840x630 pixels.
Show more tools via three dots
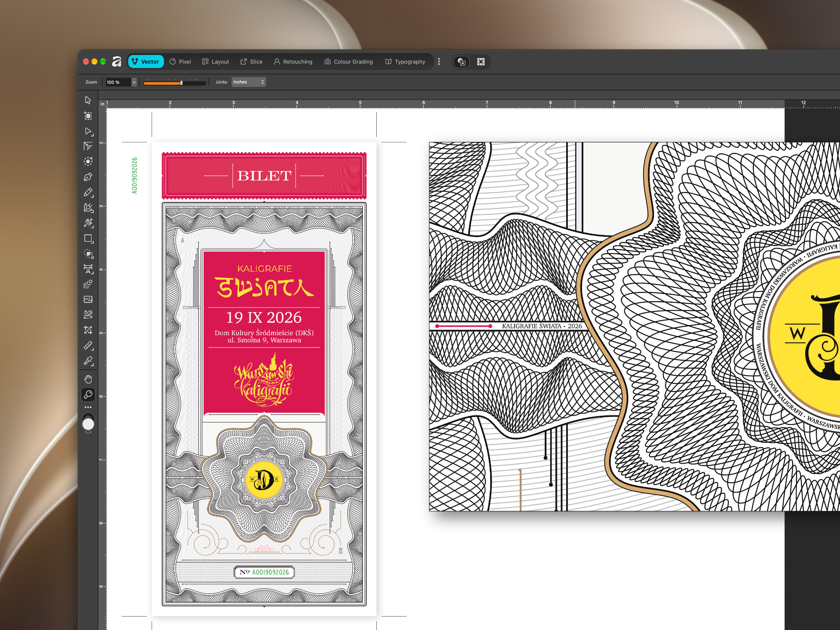[x=88, y=407]
